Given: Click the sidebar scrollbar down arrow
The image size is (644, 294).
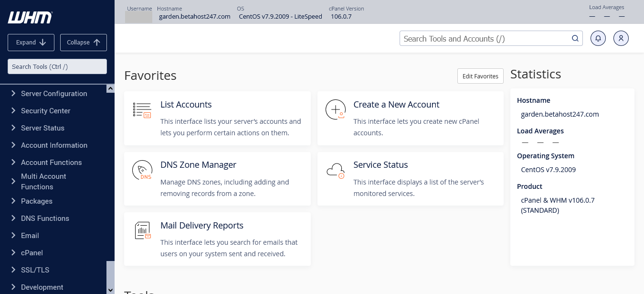Looking at the screenshot, I should click(110, 290).
